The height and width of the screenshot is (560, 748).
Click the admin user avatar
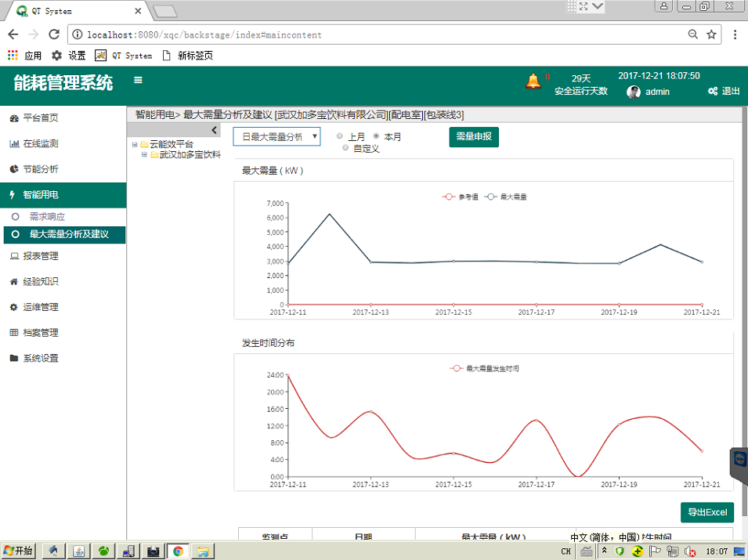(634, 92)
